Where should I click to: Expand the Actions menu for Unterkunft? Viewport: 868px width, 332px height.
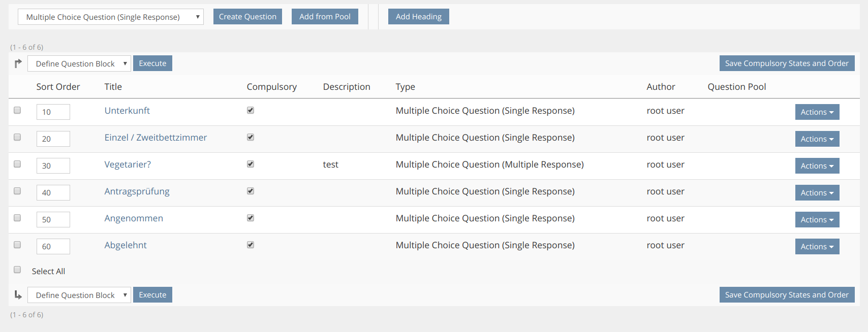pyautogui.click(x=817, y=112)
